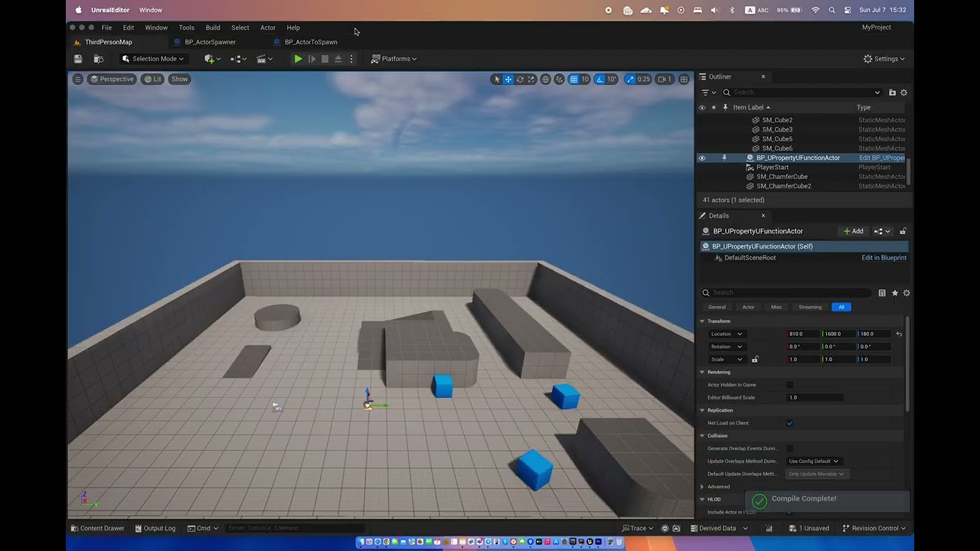
Task: Open the quick add actor menu icon
Action: pyautogui.click(x=212, y=59)
